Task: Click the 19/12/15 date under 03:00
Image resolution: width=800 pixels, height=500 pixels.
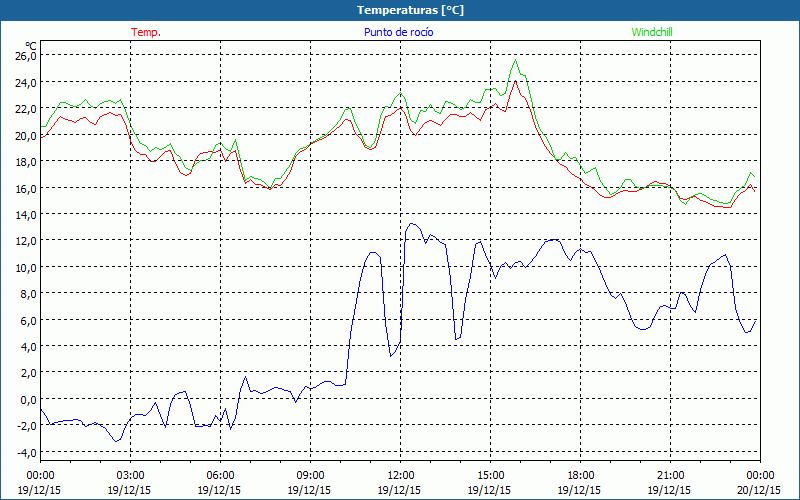Action: pyautogui.click(x=129, y=490)
